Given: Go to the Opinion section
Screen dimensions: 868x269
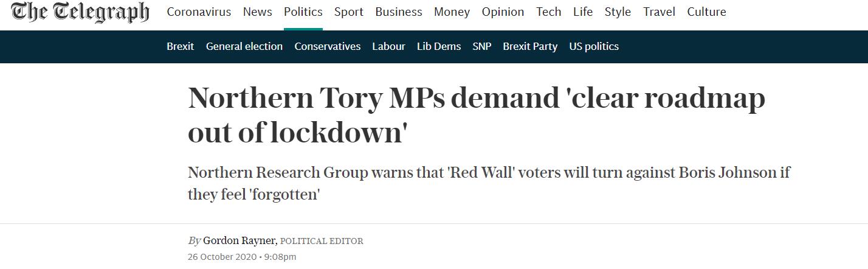Looking at the screenshot, I should click(x=503, y=12).
